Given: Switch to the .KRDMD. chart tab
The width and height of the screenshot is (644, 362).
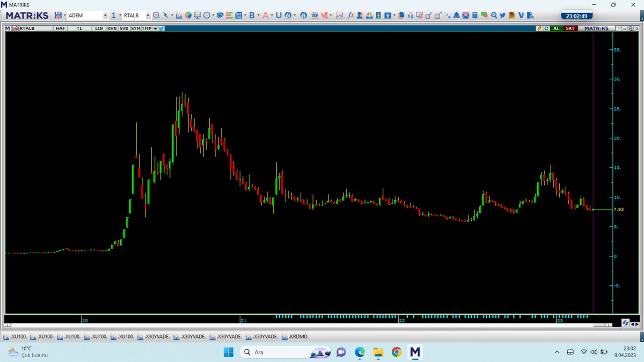Looking at the screenshot, I should (295, 336).
